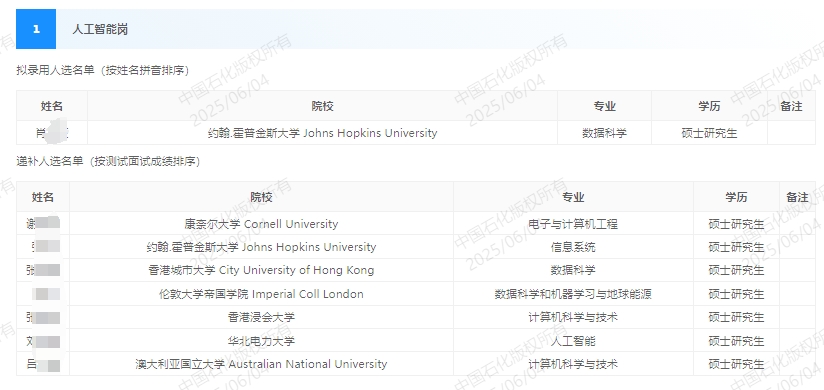Click the 电子与计算机工程 major cell
824x390 pixels.
(x=573, y=224)
